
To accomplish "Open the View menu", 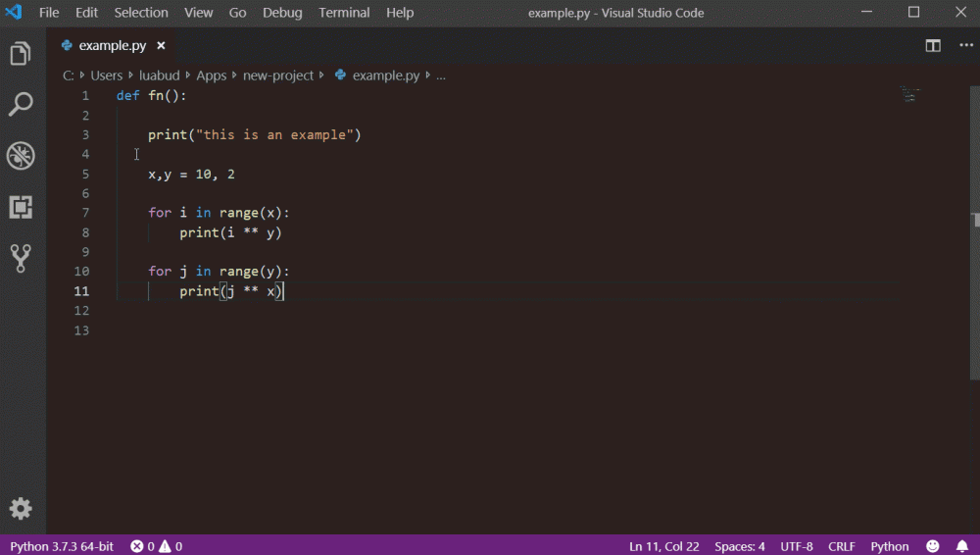I will [x=198, y=13].
